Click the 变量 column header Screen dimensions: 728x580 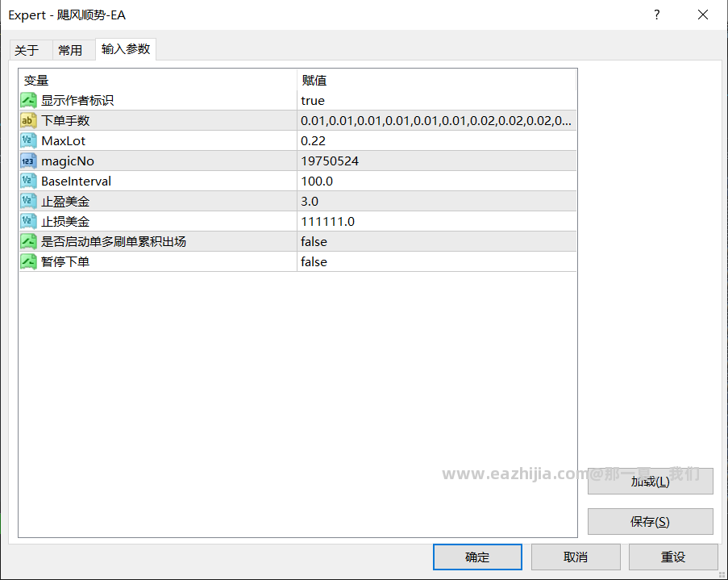(158, 80)
